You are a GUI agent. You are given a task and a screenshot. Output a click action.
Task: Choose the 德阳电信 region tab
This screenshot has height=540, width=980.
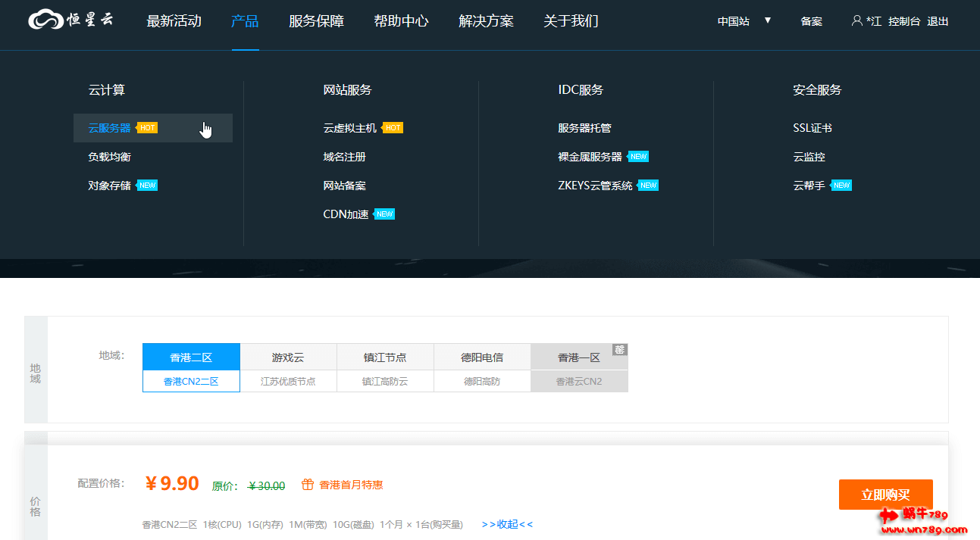point(482,357)
